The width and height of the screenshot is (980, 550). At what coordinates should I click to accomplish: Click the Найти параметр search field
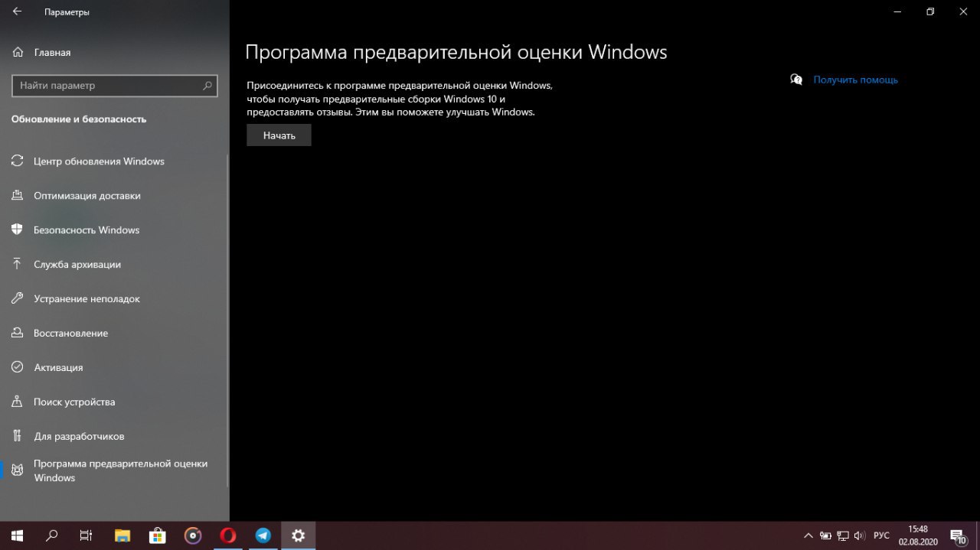pos(115,86)
